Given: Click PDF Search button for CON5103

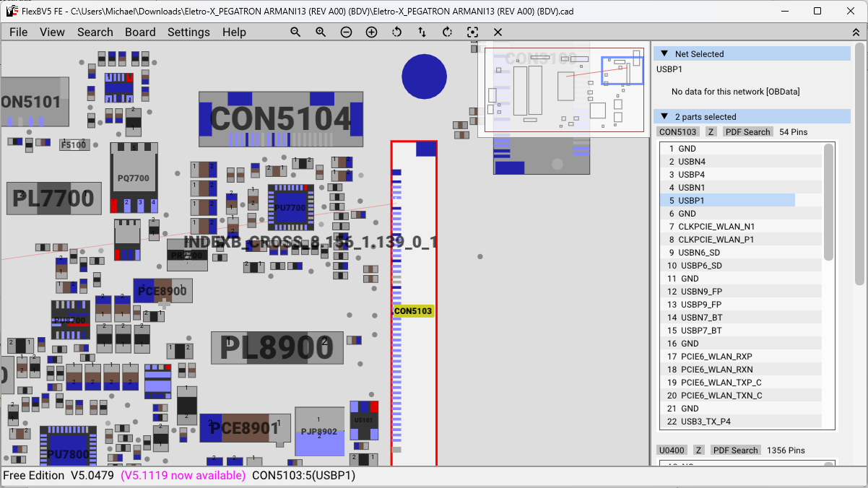Looking at the screenshot, I should 747,132.
